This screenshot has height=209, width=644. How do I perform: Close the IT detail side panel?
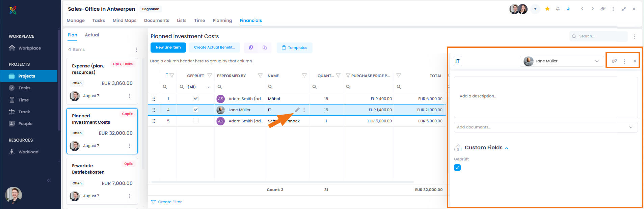[635, 61]
